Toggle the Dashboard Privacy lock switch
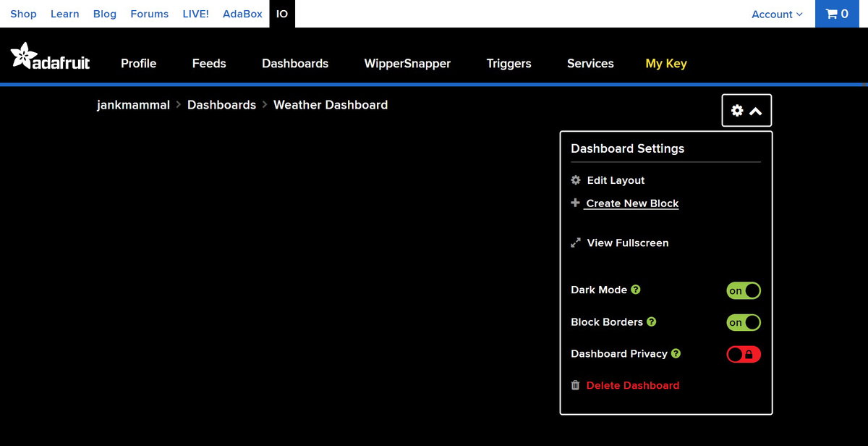Screen dimensions: 868x446 (744, 354)
